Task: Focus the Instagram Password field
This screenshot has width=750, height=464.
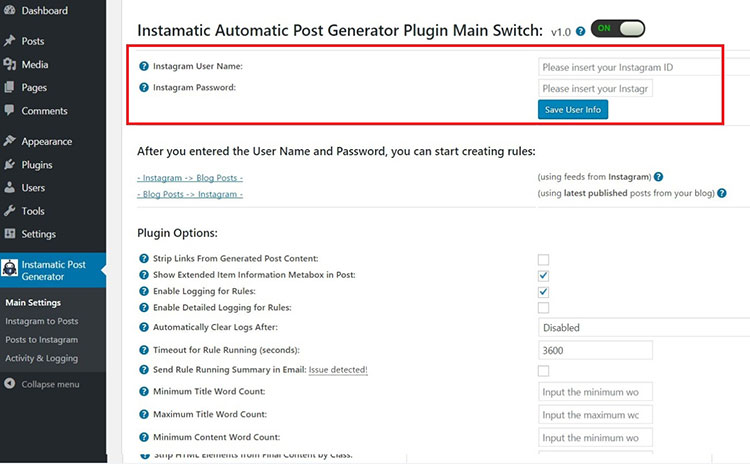Action: [595, 88]
